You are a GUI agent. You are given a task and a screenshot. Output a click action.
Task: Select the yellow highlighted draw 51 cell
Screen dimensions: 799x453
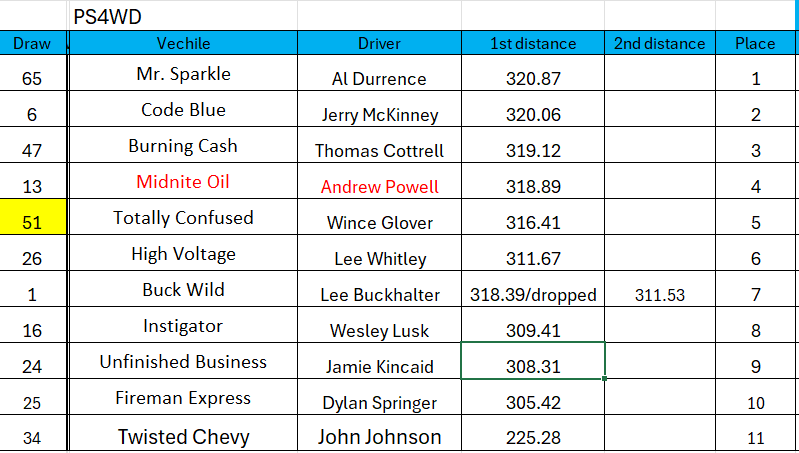coord(32,218)
